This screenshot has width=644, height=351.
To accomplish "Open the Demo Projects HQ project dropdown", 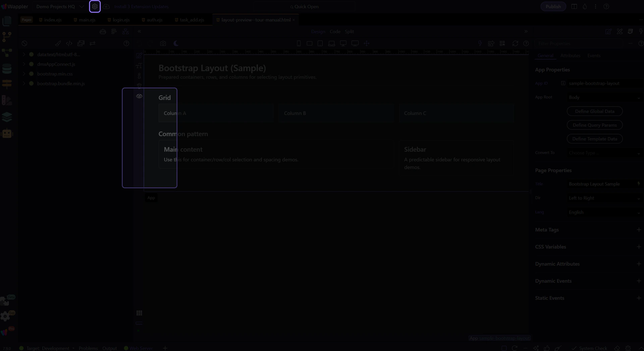I will pyautogui.click(x=82, y=7).
